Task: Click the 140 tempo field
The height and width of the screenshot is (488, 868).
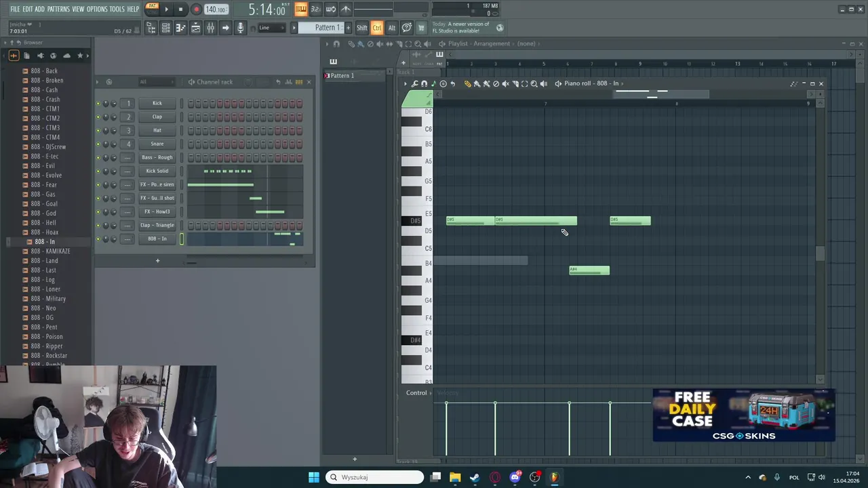Action: click(x=216, y=9)
